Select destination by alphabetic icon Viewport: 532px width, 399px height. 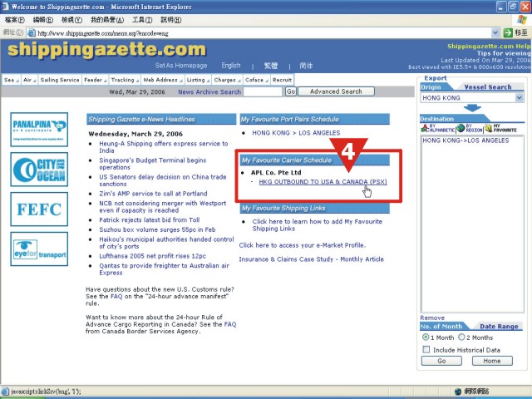tap(438, 128)
